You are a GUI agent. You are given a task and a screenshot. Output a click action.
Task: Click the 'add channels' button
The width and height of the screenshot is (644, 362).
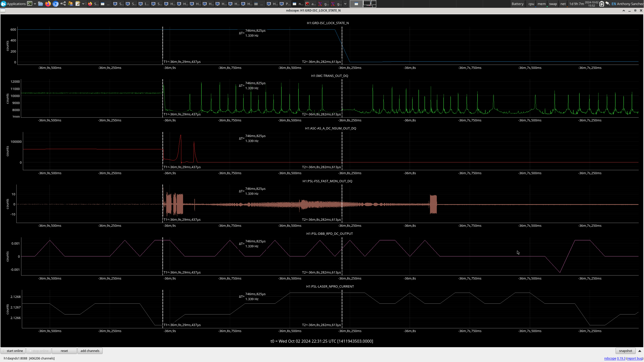(90, 351)
